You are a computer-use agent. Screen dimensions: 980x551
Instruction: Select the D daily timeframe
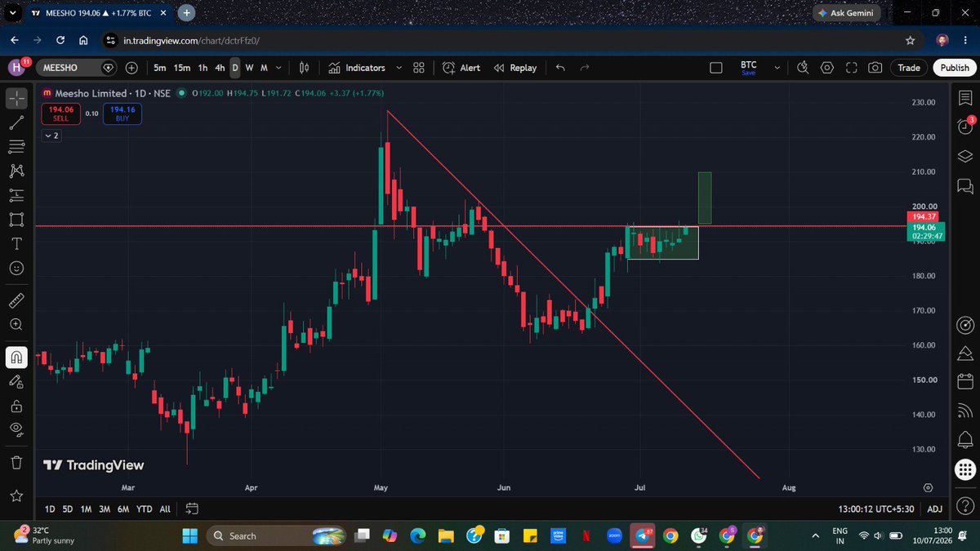click(x=235, y=68)
